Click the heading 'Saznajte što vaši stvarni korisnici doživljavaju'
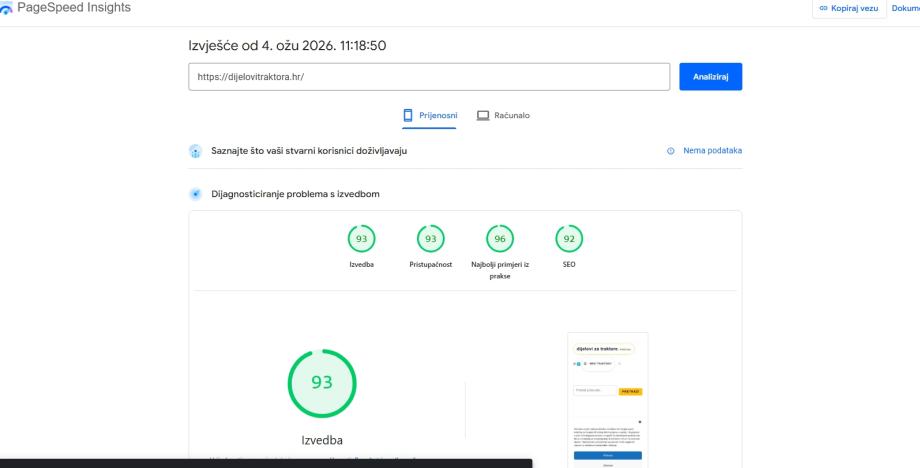Image resolution: width=920 pixels, height=468 pixels. point(309,151)
